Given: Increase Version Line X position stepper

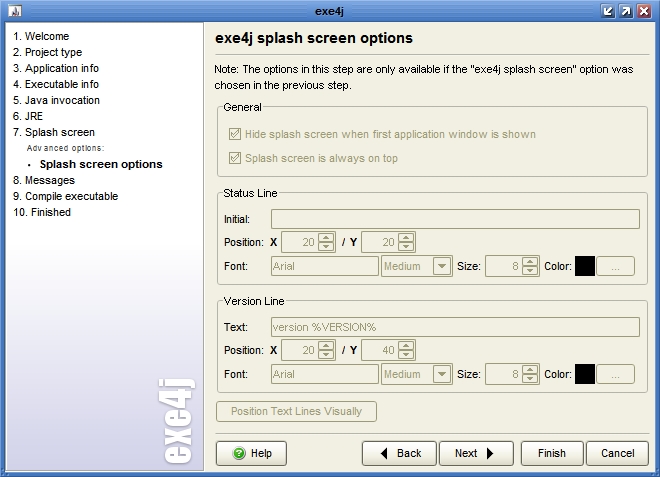Looking at the screenshot, I should pyautogui.click(x=326, y=346).
